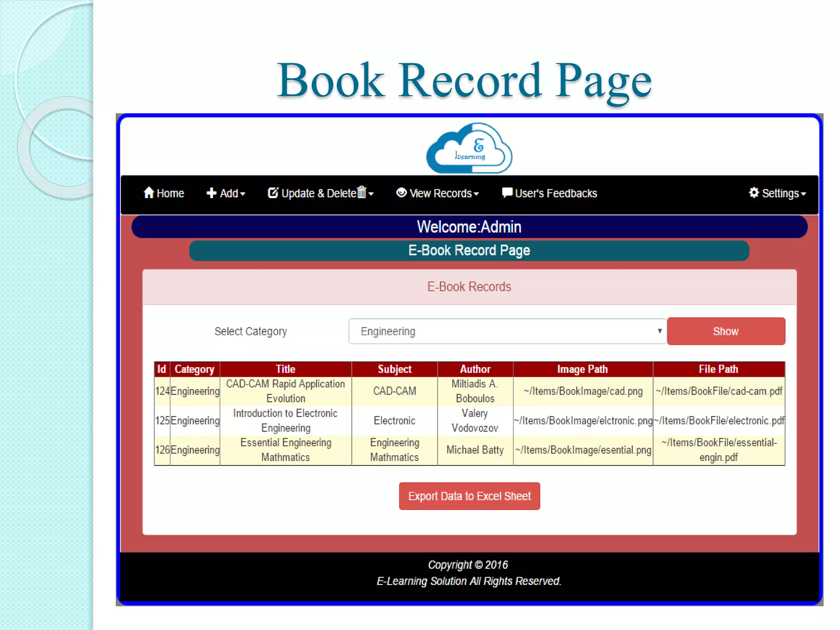Click the Category column header
Screen dimensions: 840x630
click(194, 369)
